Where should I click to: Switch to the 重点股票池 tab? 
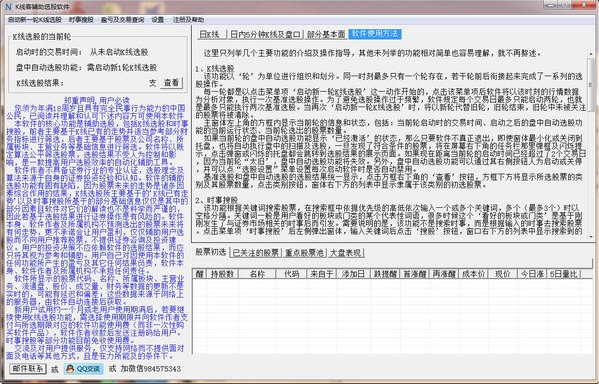[305, 253]
